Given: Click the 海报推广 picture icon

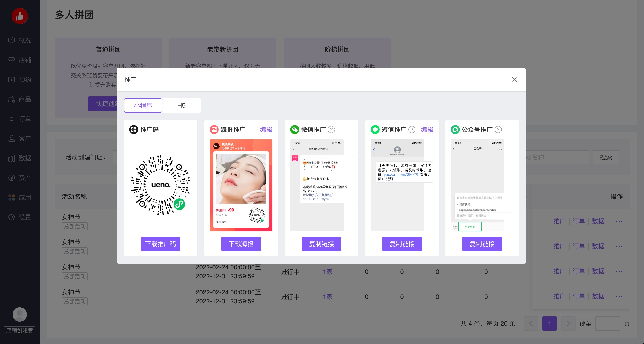Looking at the screenshot, I should [x=214, y=129].
